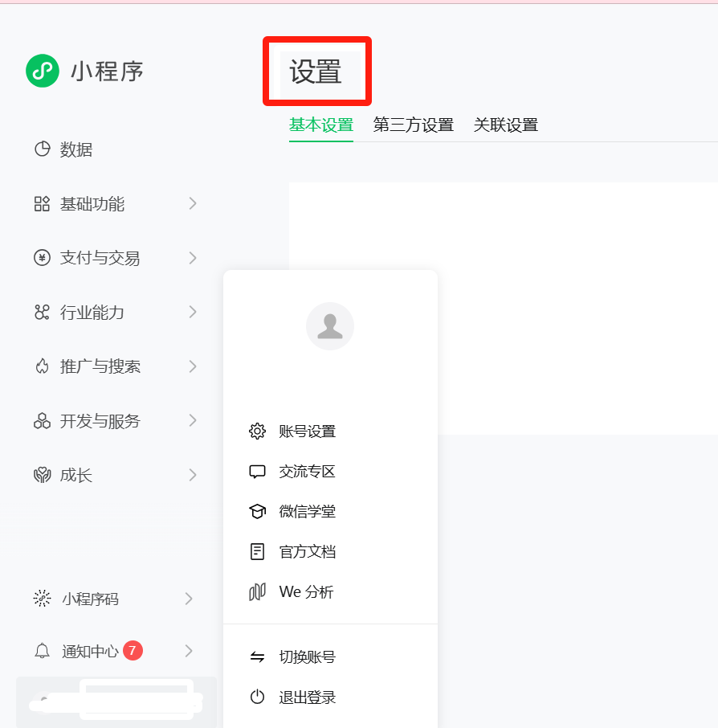Viewport: 718px width, 728px height.
Task: Expand the 开发与服务 chevron
Action: (x=193, y=420)
